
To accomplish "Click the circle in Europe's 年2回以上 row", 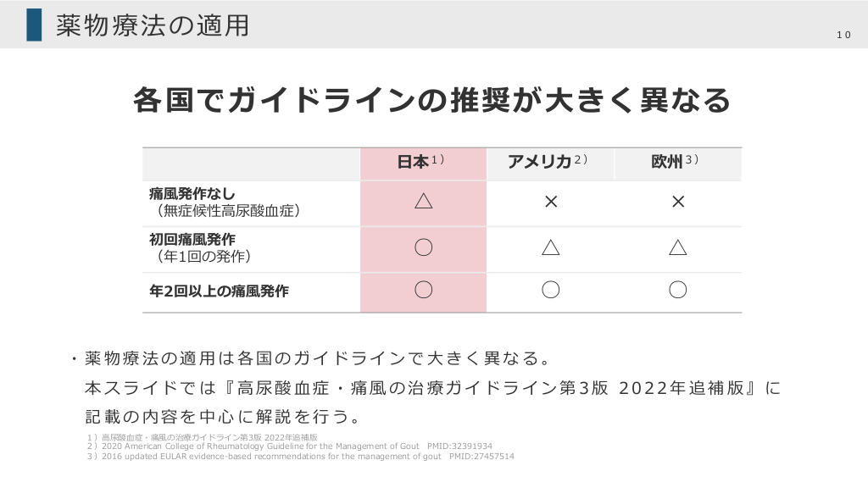I will coord(677,291).
